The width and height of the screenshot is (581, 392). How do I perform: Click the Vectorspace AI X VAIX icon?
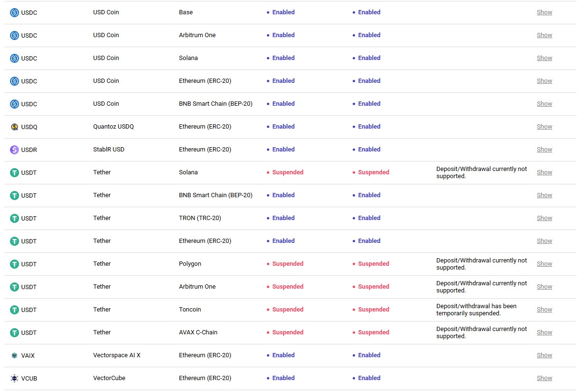14,355
